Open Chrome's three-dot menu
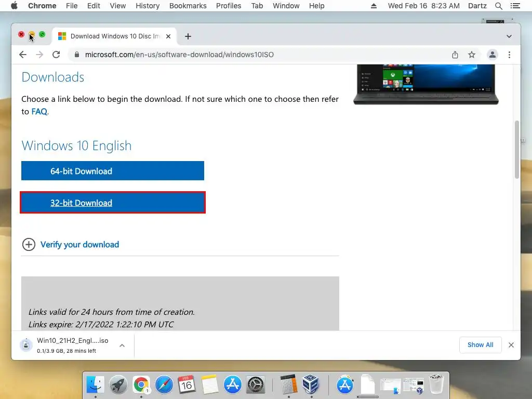This screenshot has height=399, width=532. pos(509,55)
